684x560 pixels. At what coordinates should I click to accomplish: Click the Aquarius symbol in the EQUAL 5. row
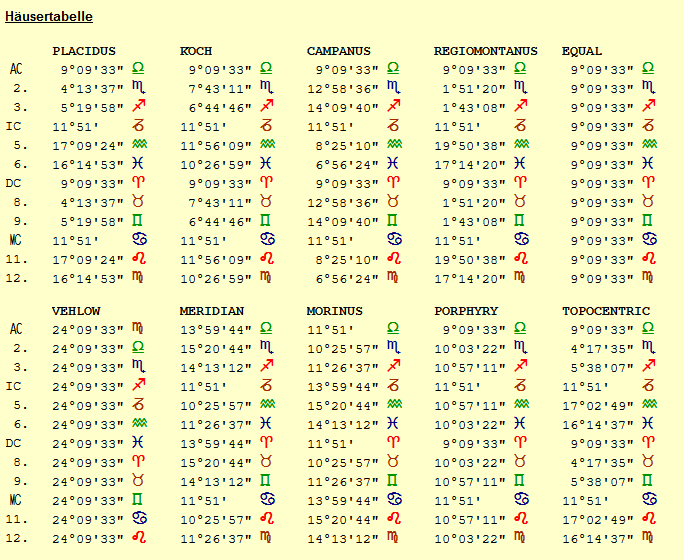[x=650, y=143]
